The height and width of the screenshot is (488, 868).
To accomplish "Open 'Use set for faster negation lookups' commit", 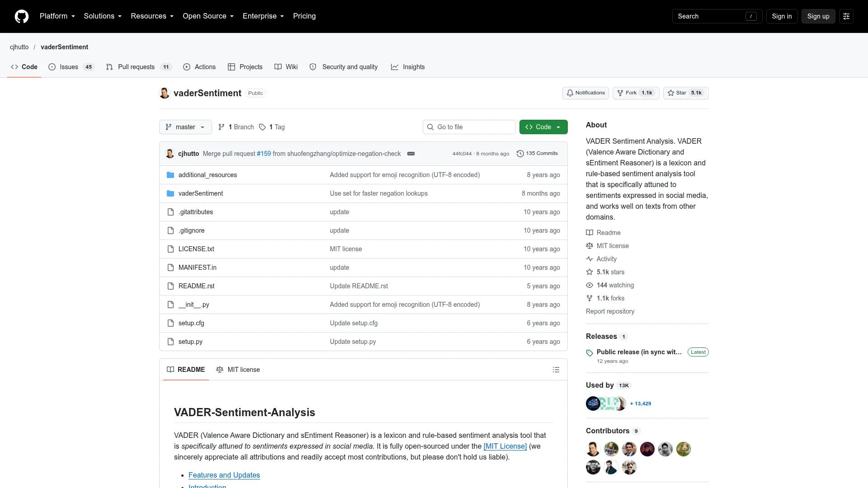I will (379, 193).
